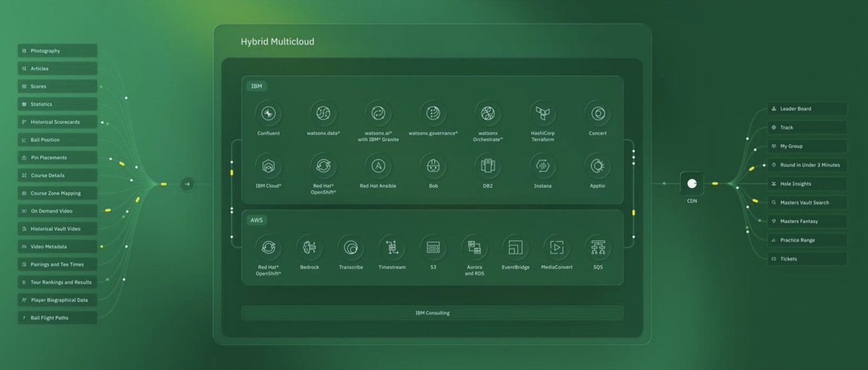Select Pairings and Tee Times source
The height and width of the screenshot is (370, 868).
click(58, 264)
